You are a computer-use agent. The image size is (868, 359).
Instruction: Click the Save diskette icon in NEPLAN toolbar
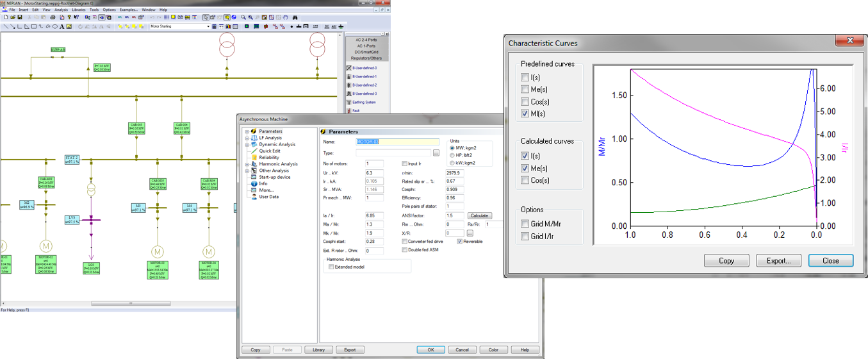tap(20, 17)
